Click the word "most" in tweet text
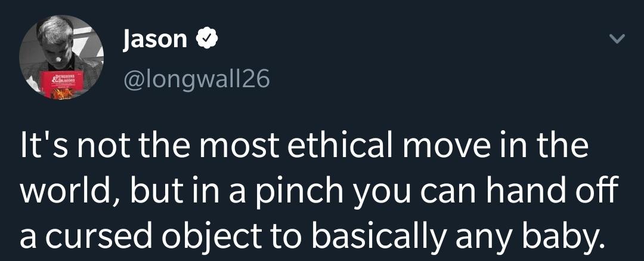The image size is (644, 261). tap(236, 148)
